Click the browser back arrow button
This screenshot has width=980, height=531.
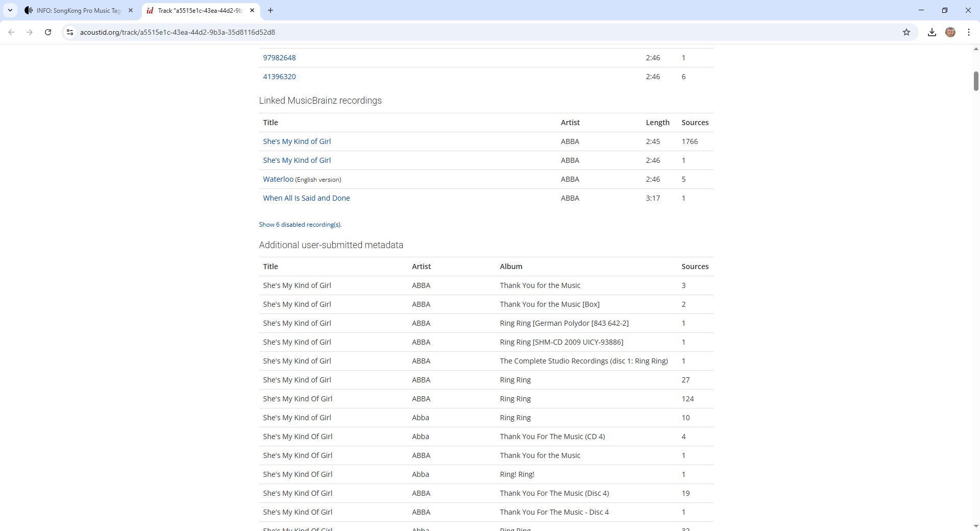11,32
